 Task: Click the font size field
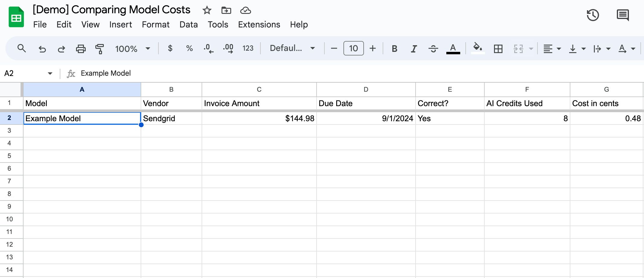353,48
